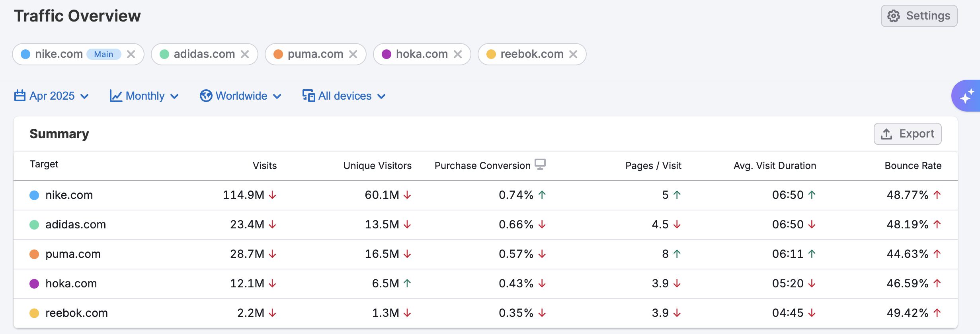Click the Unique Visitors column header

[377, 166]
